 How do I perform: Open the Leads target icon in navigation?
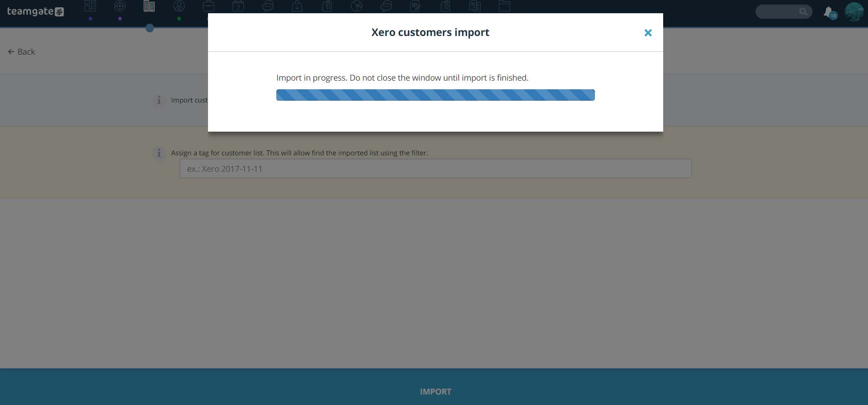coord(120,6)
